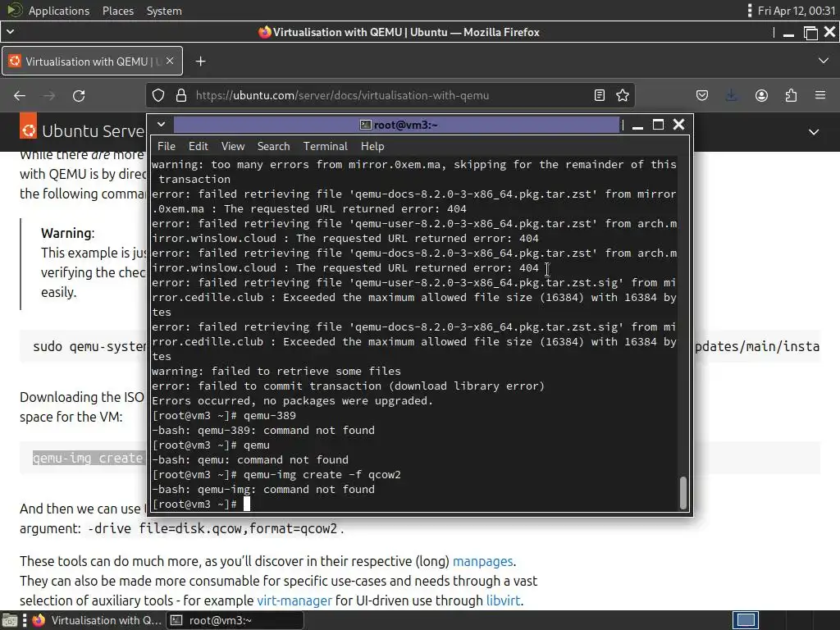Click the Virtualisation with Q... taskbar button
This screenshot has width=840, height=630.
(x=97, y=620)
